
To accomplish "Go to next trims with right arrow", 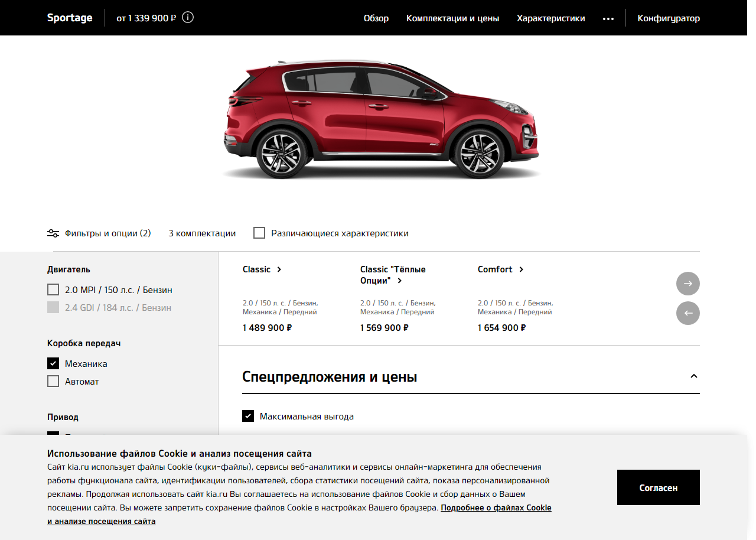I will [x=688, y=284].
